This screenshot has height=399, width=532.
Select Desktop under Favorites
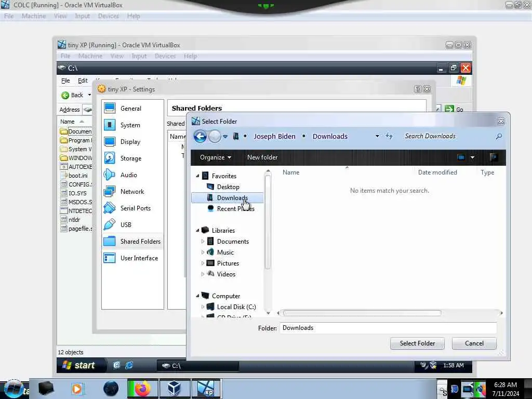(x=228, y=187)
